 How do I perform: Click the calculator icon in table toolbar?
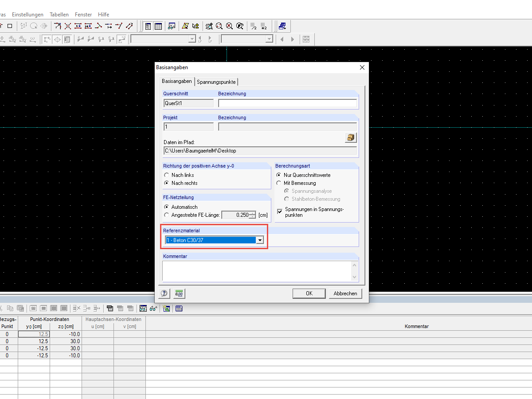click(179, 309)
